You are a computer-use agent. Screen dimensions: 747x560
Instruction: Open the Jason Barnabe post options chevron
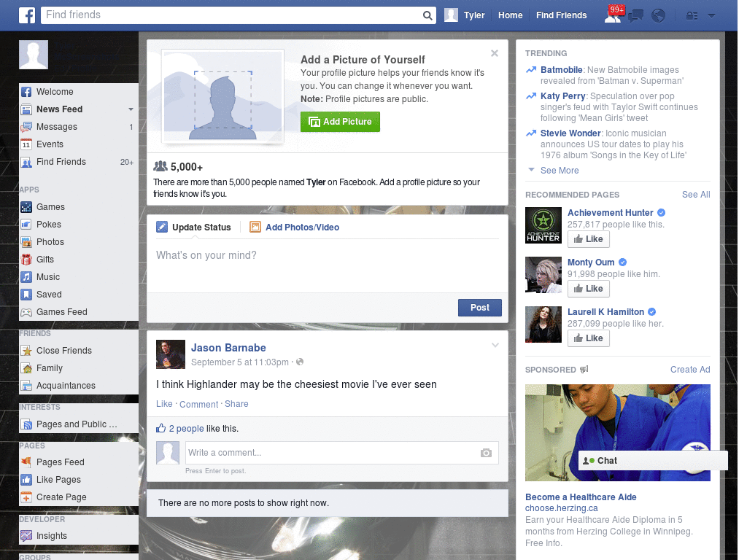click(x=495, y=345)
